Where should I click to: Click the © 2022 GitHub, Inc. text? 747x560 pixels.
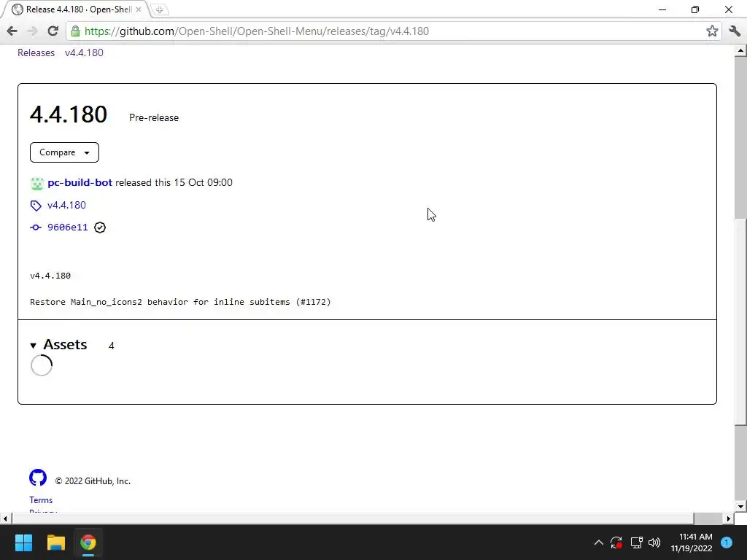click(93, 481)
